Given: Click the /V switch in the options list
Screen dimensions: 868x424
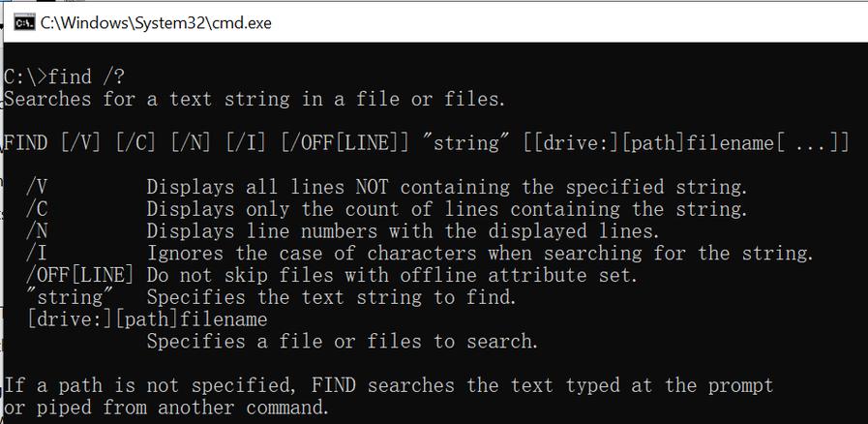Looking at the screenshot, I should pos(37,187).
